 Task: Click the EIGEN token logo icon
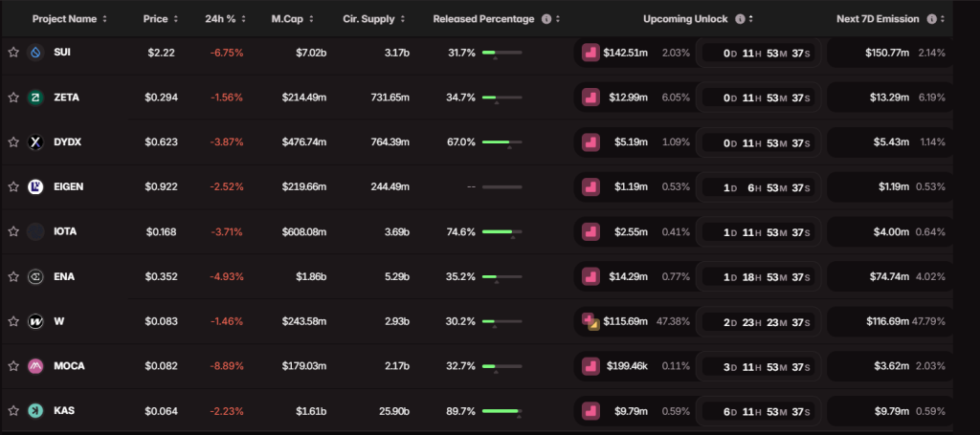[35, 186]
